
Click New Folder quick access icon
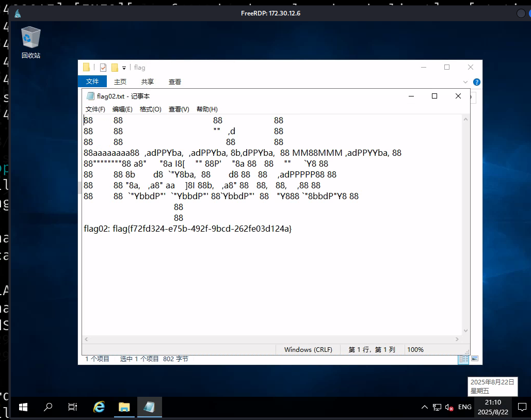coord(115,68)
